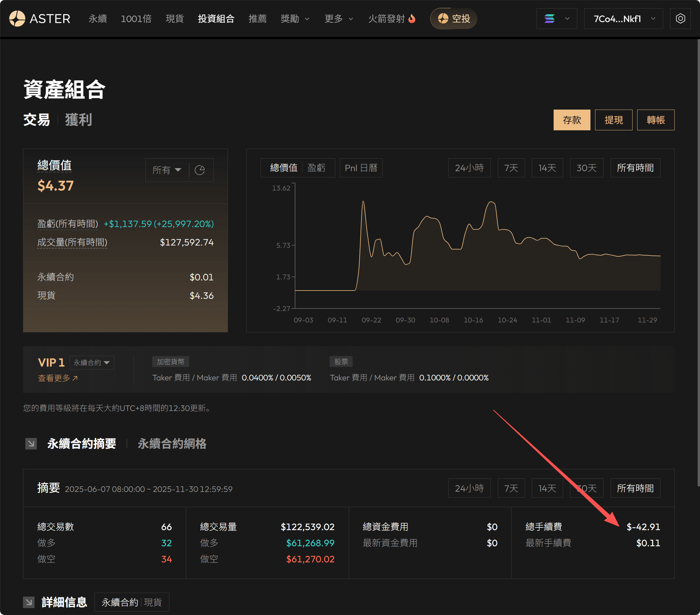Select 7天 range on the chart
Viewport: 700px width, 615px height.
(511, 168)
